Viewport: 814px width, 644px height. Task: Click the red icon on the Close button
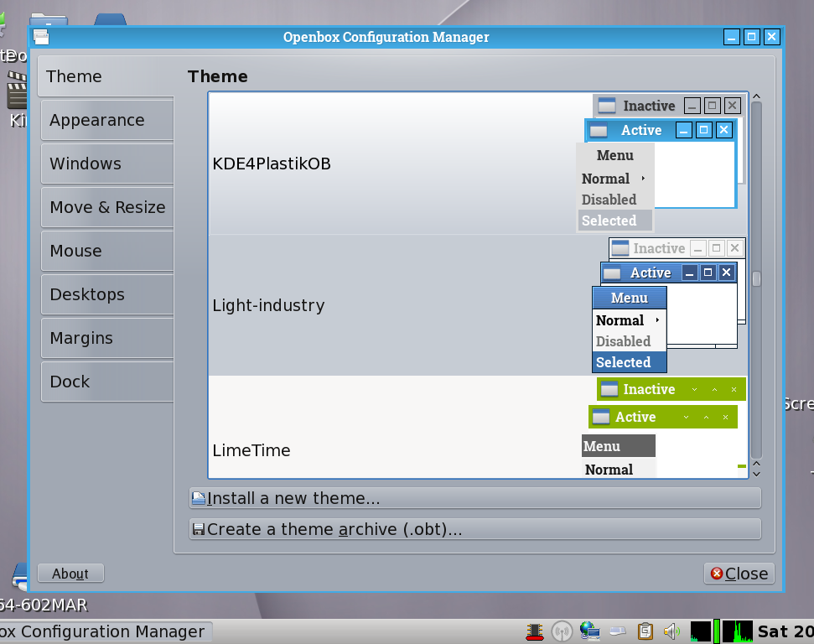tap(717, 574)
